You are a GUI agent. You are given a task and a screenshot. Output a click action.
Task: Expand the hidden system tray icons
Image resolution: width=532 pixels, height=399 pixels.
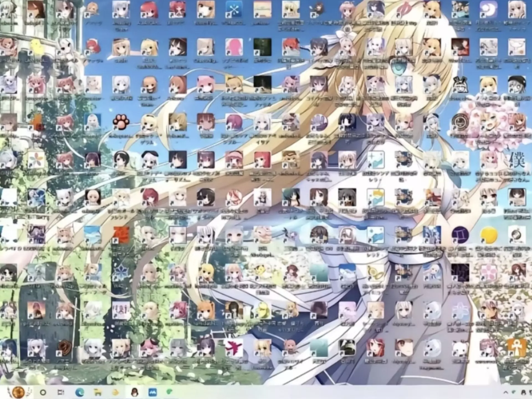(x=505, y=392)
